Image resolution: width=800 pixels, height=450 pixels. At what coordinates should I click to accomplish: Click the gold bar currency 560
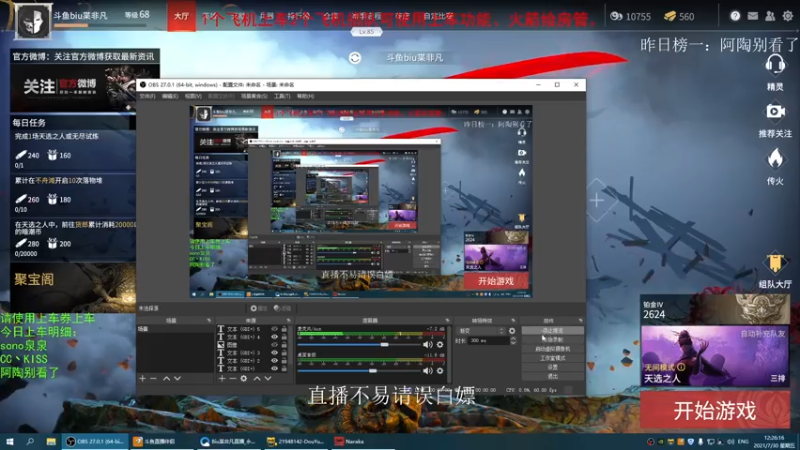coord(679,17)
